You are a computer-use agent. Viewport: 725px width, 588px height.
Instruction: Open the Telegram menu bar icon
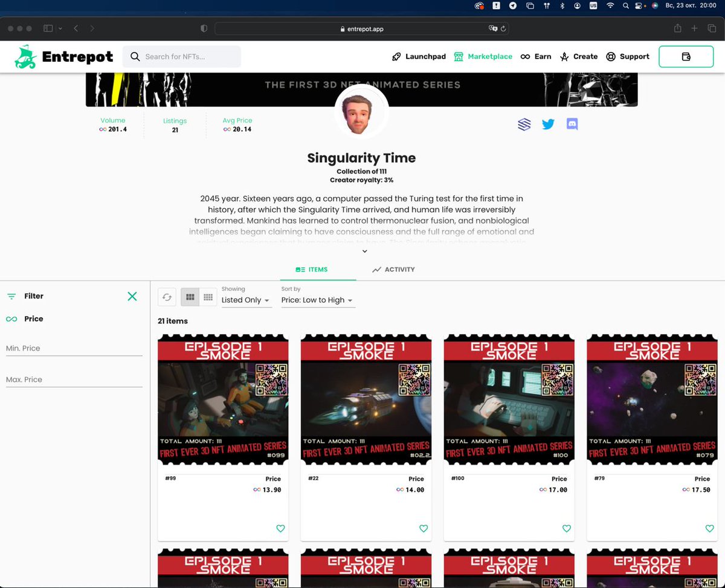(x=513, y=5)
